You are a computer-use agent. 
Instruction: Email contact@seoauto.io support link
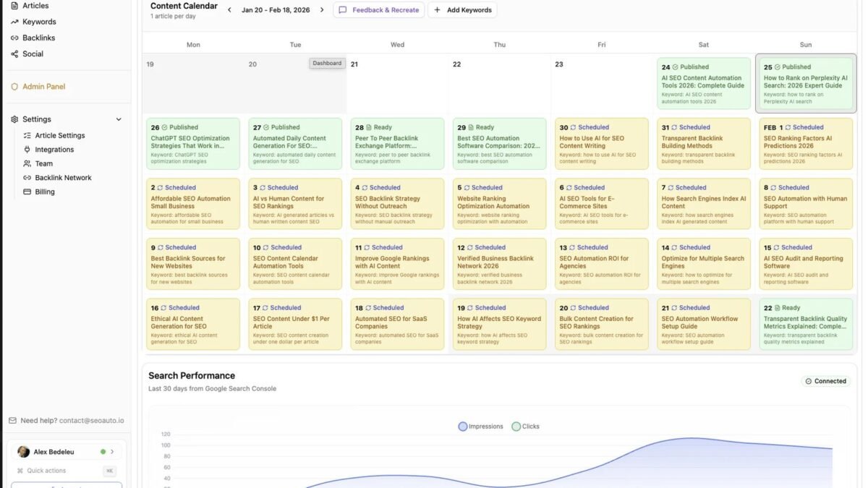tap(92, 421)
